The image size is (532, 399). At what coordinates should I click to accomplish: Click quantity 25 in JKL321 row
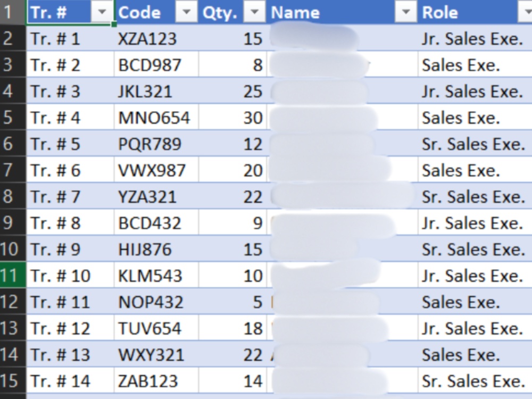(x=233, y=91)
